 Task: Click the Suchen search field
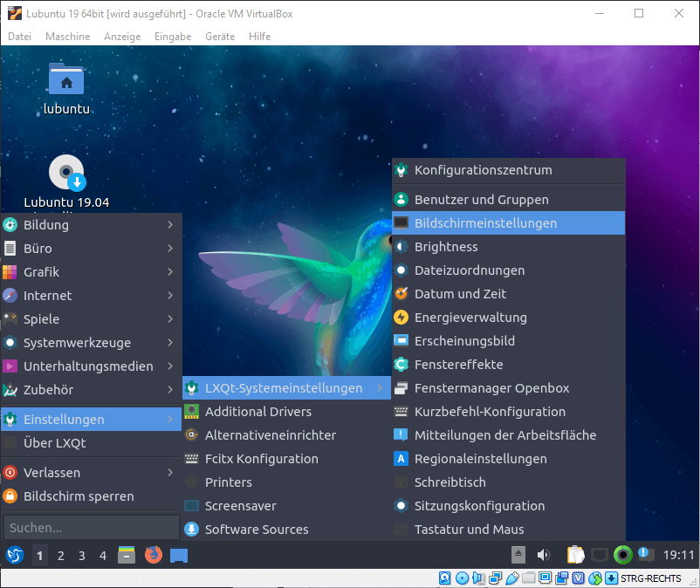coord(92,527)
